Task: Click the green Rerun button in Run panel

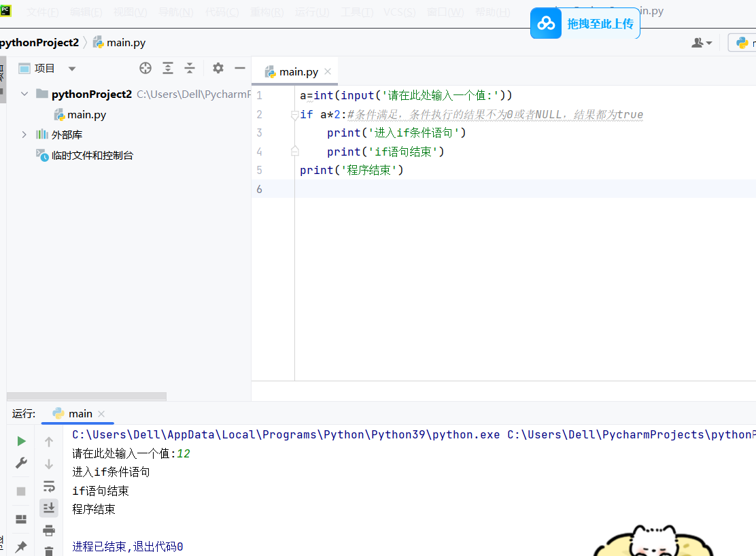Action: 21,441
